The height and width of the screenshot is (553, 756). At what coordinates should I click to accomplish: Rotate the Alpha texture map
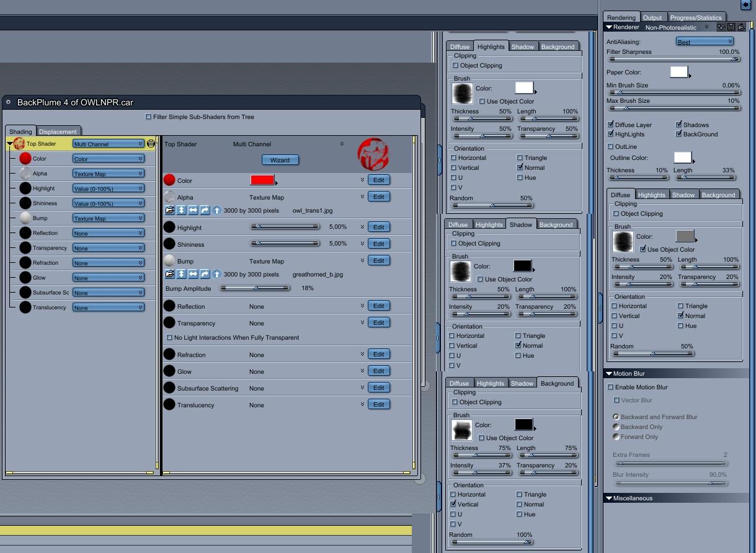(205, 211)
